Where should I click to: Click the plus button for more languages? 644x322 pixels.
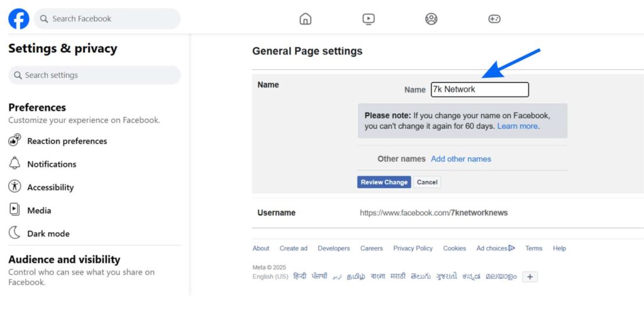coord(530,277)
